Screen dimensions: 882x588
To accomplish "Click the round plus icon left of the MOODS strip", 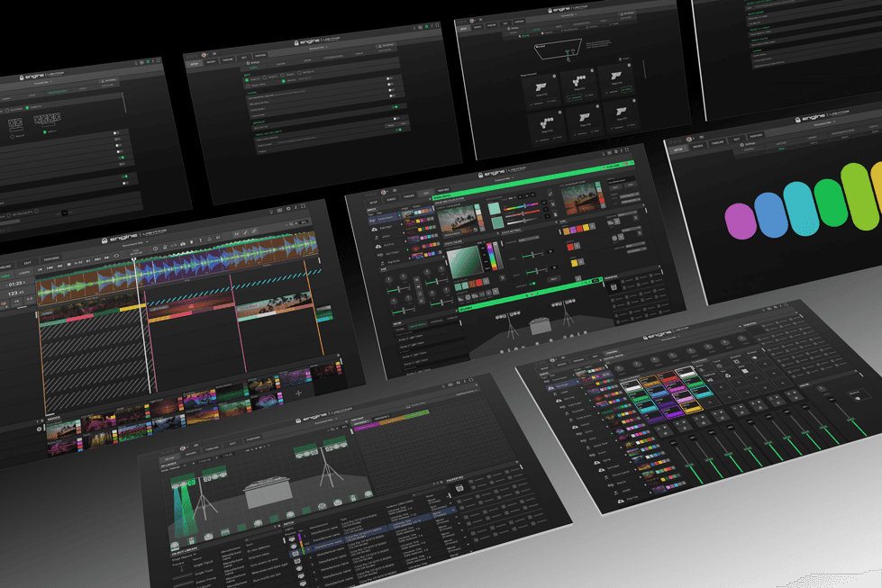I will click(x=39, y=429).
